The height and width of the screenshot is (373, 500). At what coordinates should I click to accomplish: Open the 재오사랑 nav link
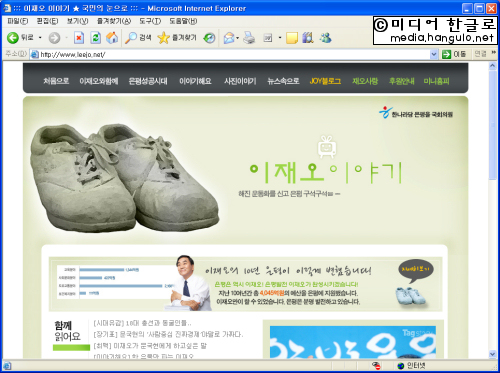(x=365, y=81)
